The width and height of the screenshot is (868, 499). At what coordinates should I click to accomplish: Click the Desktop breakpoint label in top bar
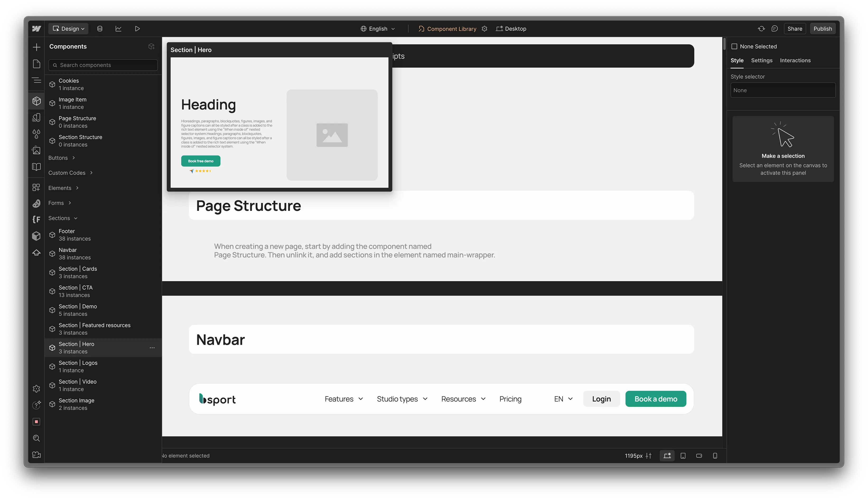(511, 29)
